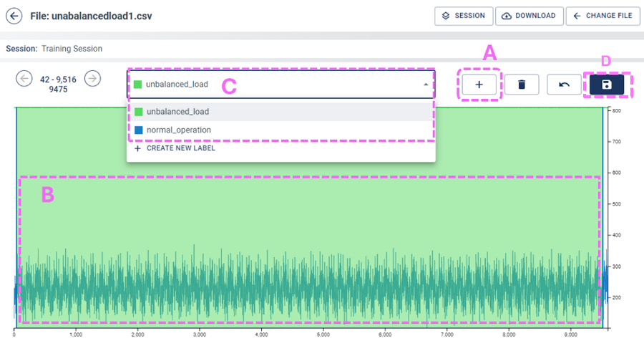Click the plus icon beside Create New Label
Image resolution: width=644 pixels, height=341 pixels.
pos(137,148)
